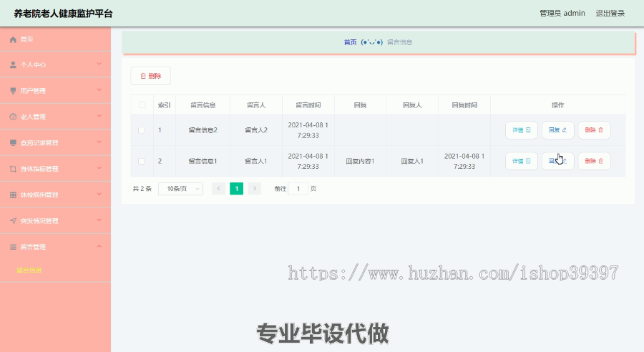Expand the 食药记录管理 menu chevron
This screenshot has height=352, width=644.
tap(99, 142)
